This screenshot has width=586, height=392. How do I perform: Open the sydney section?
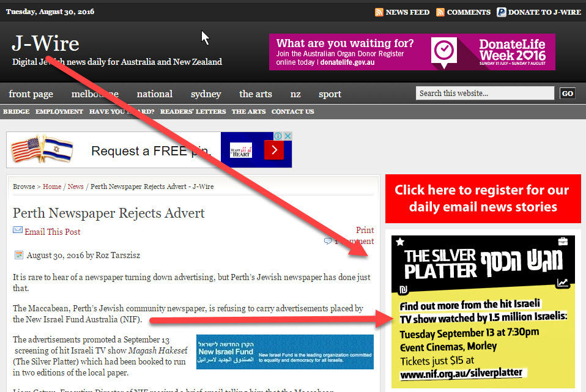[206, 94]
